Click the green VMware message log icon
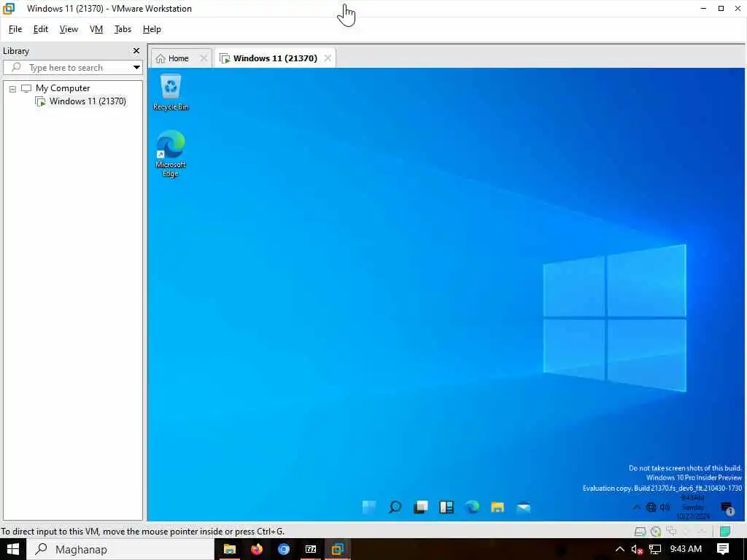Image resolution: width=747 pixels, height=560 pixels. point(725,531)
